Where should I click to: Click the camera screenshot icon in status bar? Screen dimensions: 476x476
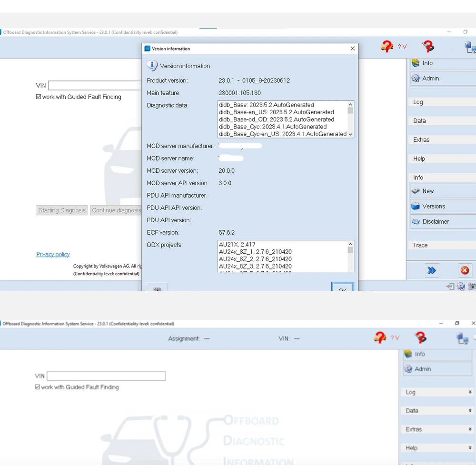pos(472,286)
